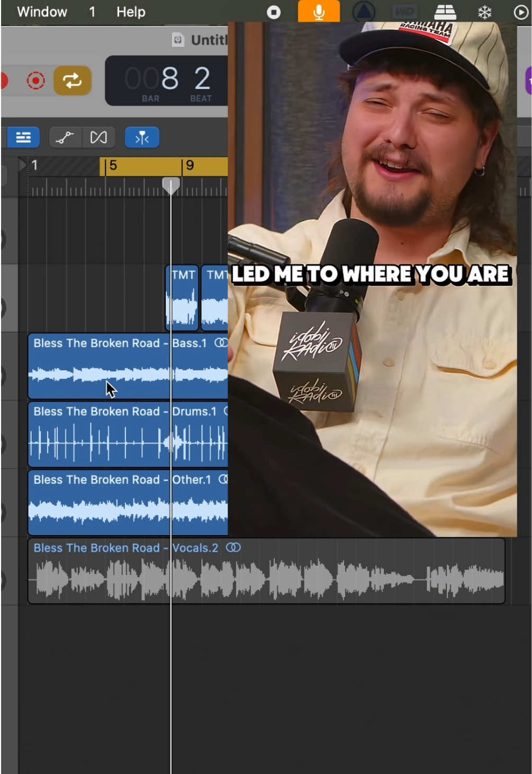
Task: Toggle Show Automation button
Action: click(65, 138)
